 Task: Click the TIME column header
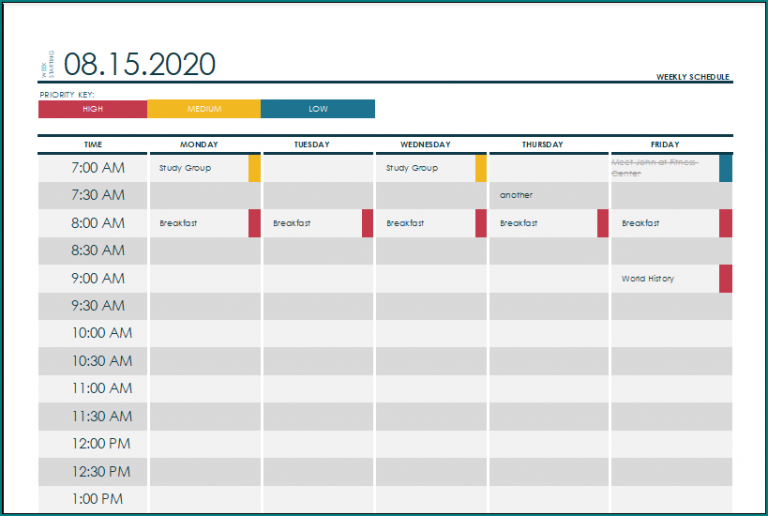point(92,145)
